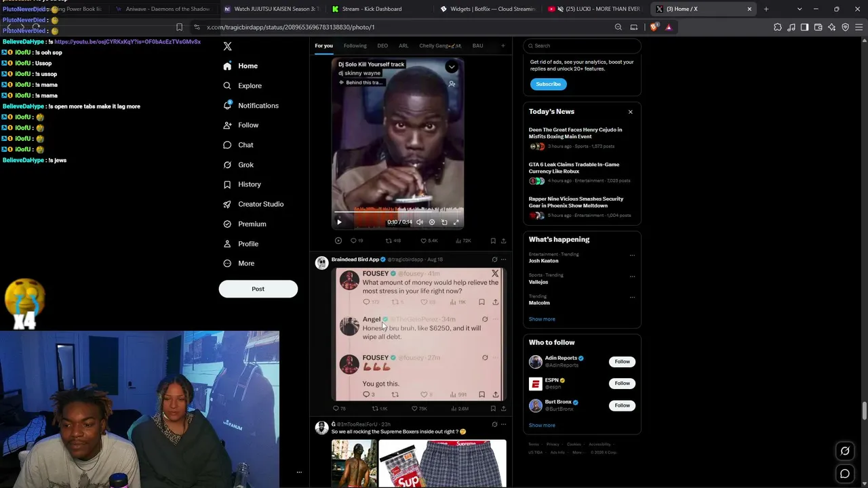Select the For you timeline tab
868x488 pixels.
[x=323, y=46]
